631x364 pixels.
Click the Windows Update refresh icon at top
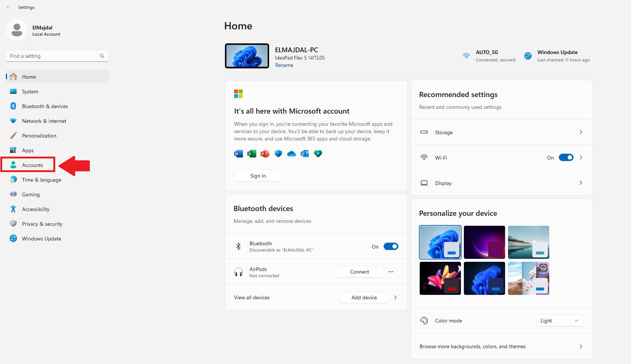(528, 56)
